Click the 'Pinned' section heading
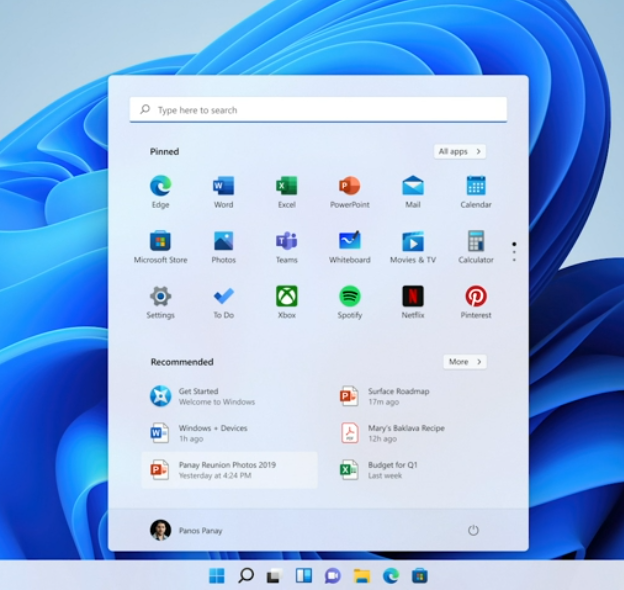624x590 pixels. [164, 151]
